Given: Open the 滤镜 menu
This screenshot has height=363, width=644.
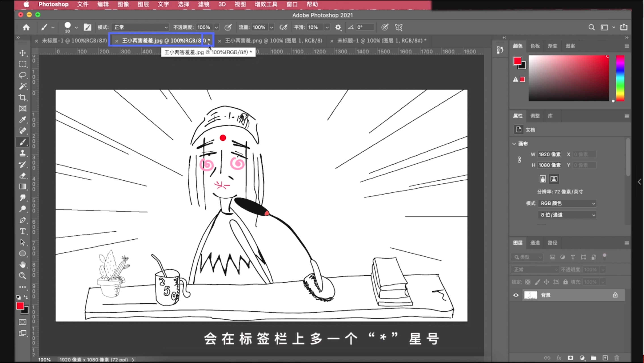Looking at the screenshot, I should (x=203, y=4).
